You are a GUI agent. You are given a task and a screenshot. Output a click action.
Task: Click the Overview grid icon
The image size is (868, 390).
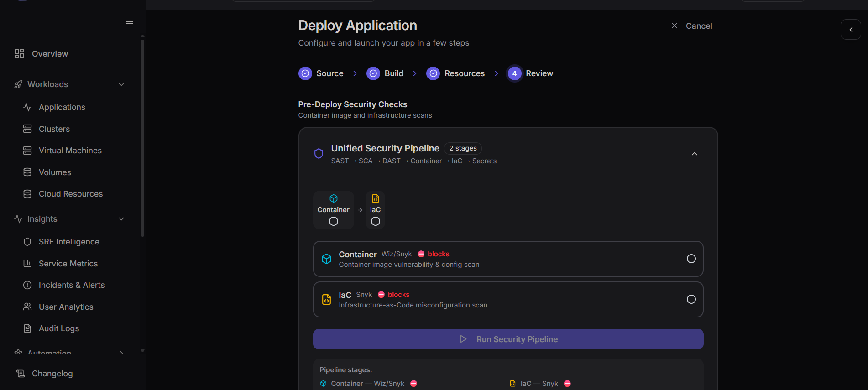coord(19,54)
